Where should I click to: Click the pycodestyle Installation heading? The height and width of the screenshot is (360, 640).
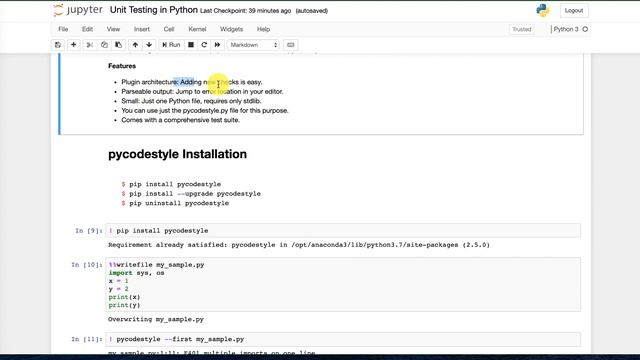pos(178,154)
